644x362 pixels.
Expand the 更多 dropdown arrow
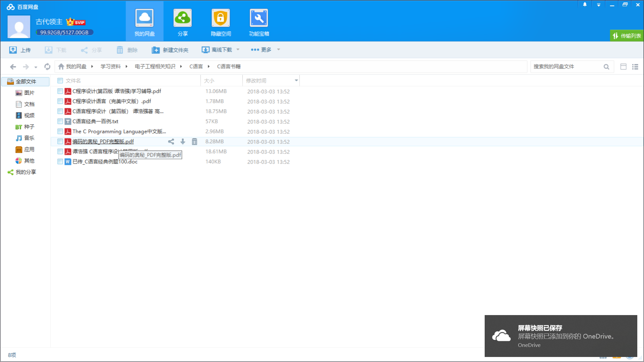[278, 50]
